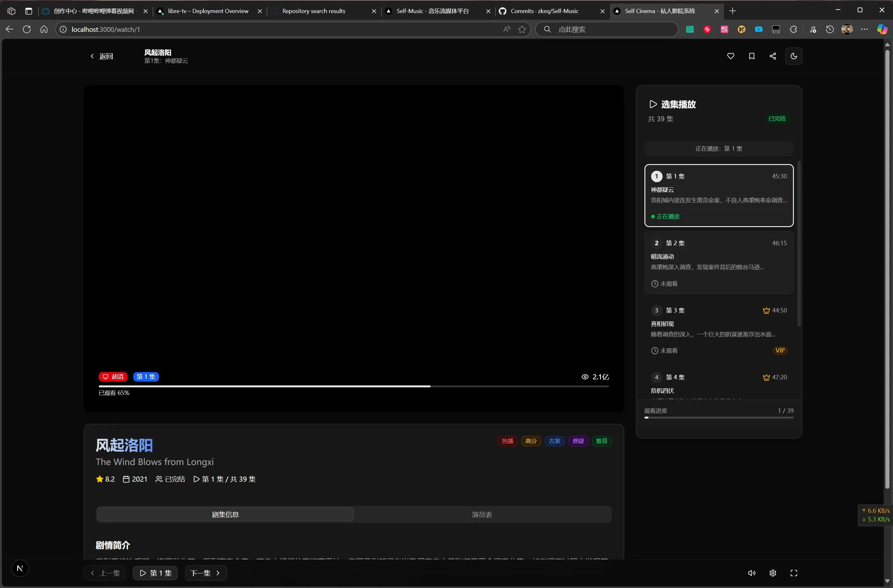The width and height of the screenshot is (893, 588).
Task: Open VIP episode 3 真相初现
Action: [719, 330]
